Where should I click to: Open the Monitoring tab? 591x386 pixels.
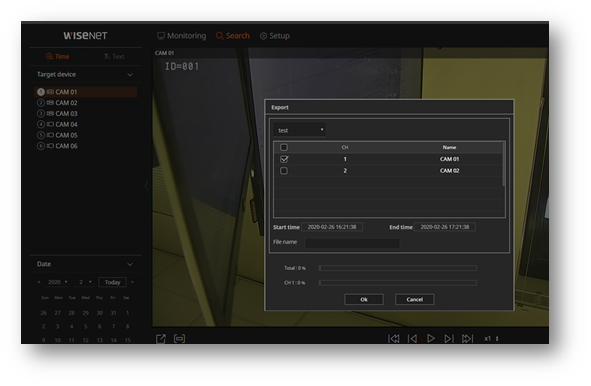point(181,36)
